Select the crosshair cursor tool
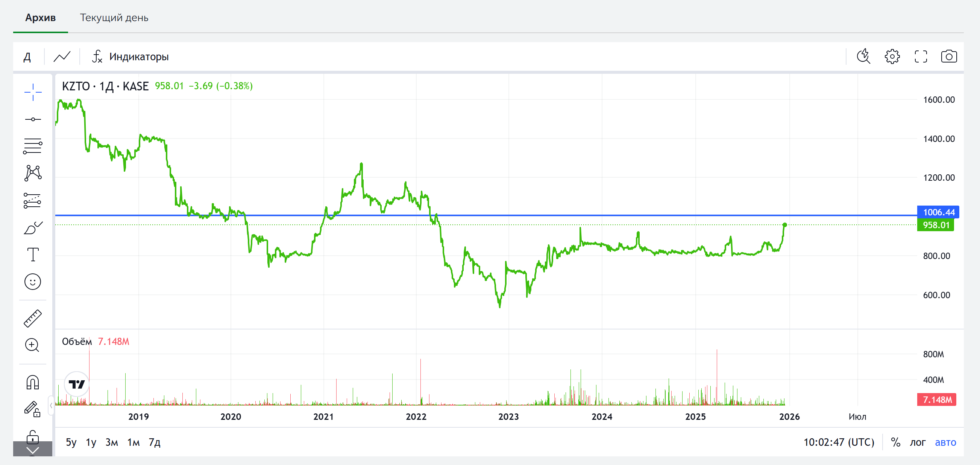The width and height of the screenshot is (980, 465). click(33, 92)
